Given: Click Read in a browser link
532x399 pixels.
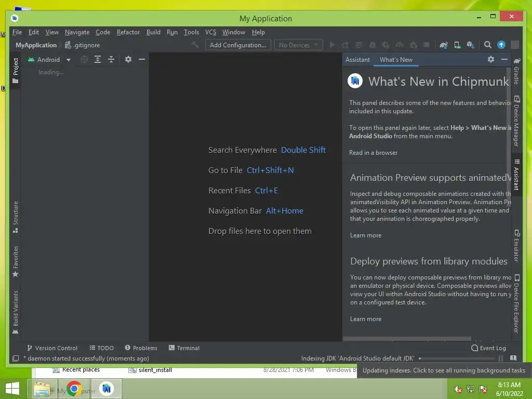Looking at the screenshot, I should [373, 153].
